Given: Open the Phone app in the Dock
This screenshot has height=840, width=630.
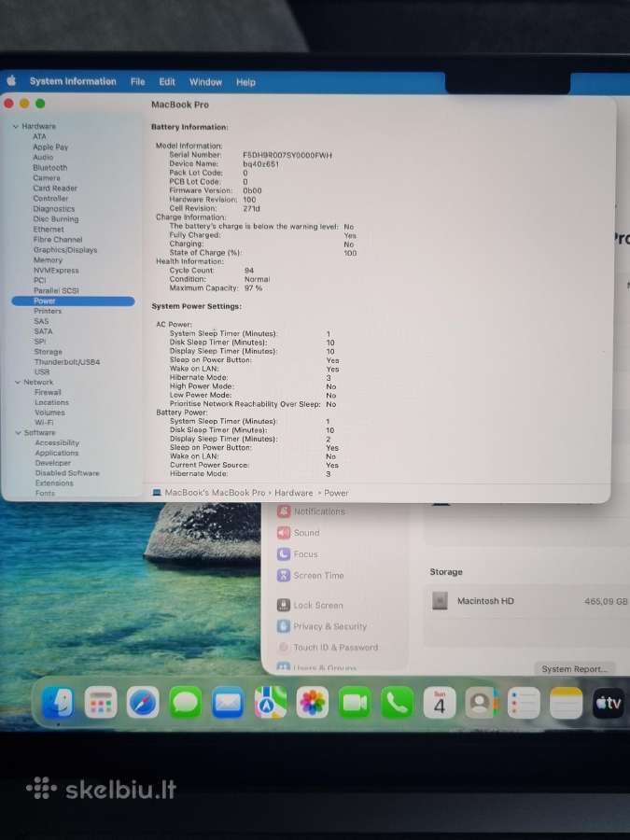Looking at the screenshot, I should tap(398, 702).
